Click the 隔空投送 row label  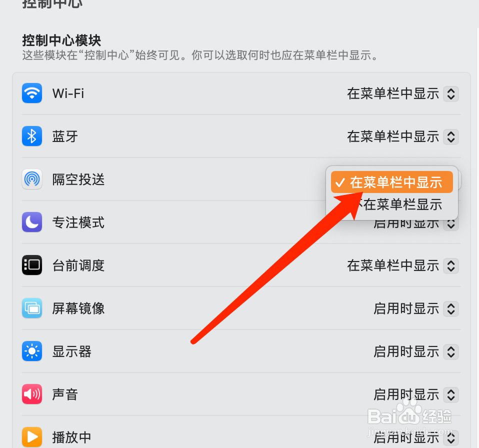pyautogui.click(x=78, y=179)
